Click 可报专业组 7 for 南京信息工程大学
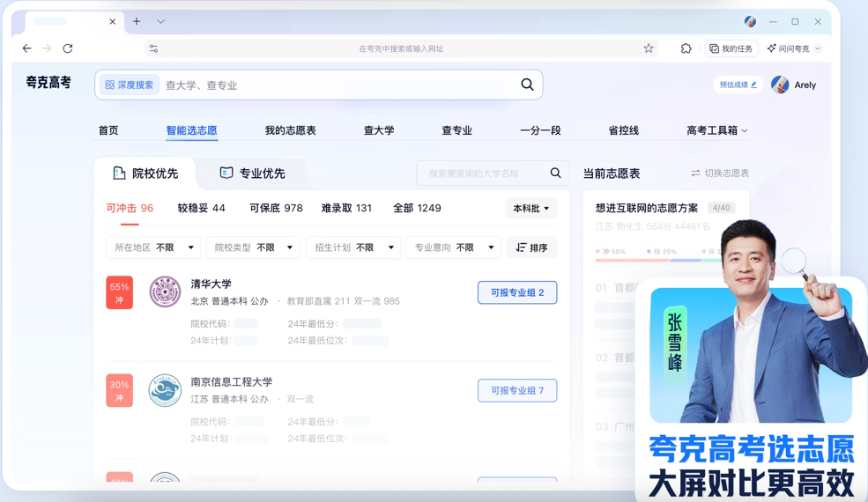Viewport: 868px width, 502px height. pyautogui.click(x=517, y=390)
